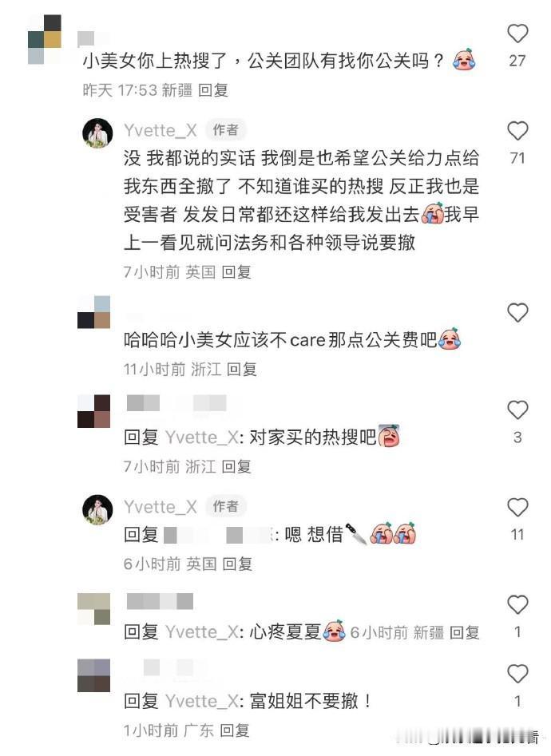Like the top comment with 27 likes

[x=517, y=34]
